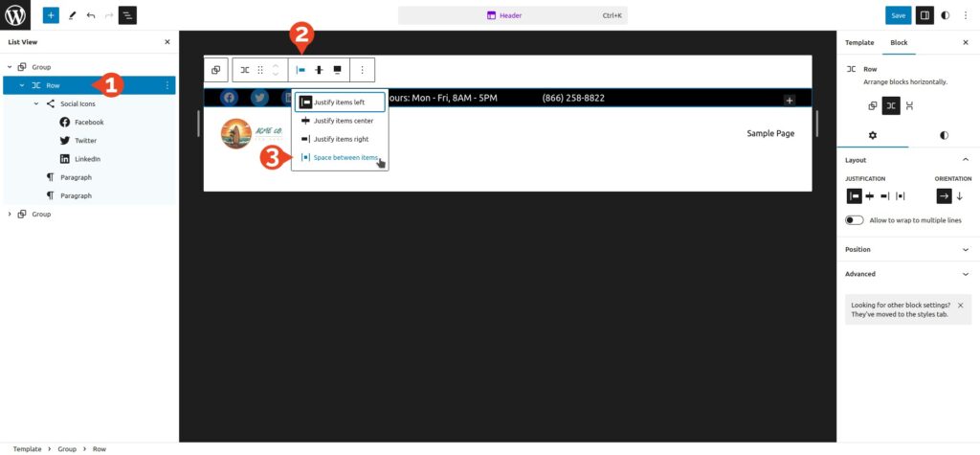Screen dimensions: 980x455
Task: Toggle the List View document overview icon
Action: (x=127, y=15)
